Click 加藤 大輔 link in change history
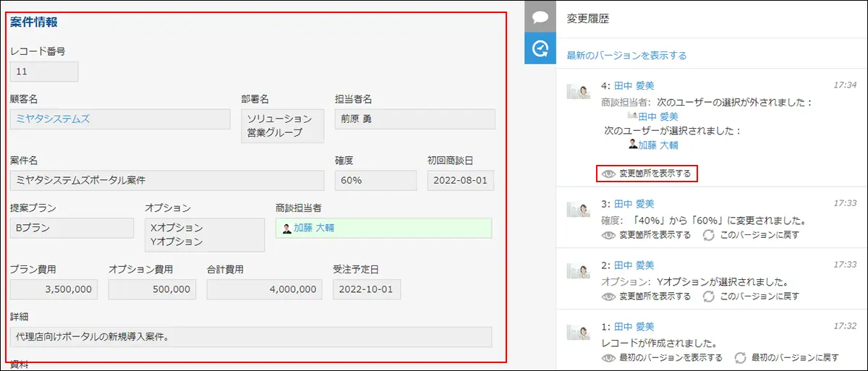 click(658, 145)
